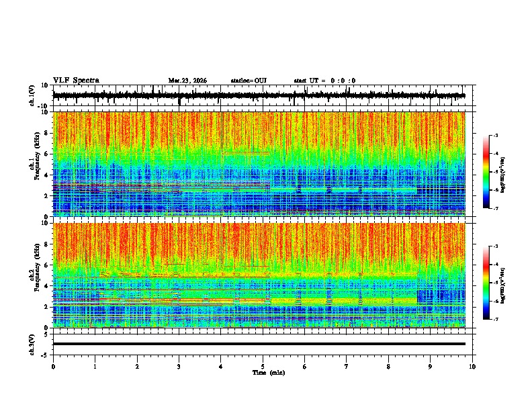Screen dimensions: 532x411
Task: Click the date label "Mar.23, 2026"
Action: point(187,81)
